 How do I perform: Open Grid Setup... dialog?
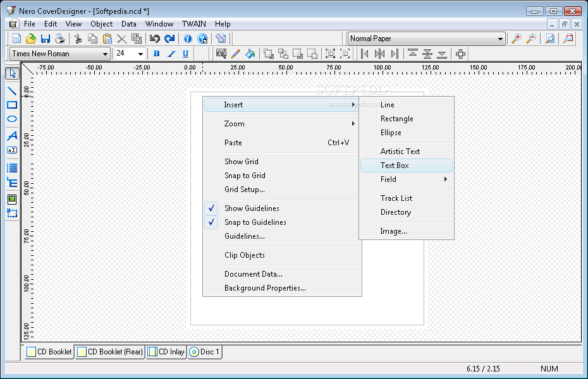coord(282,189)
